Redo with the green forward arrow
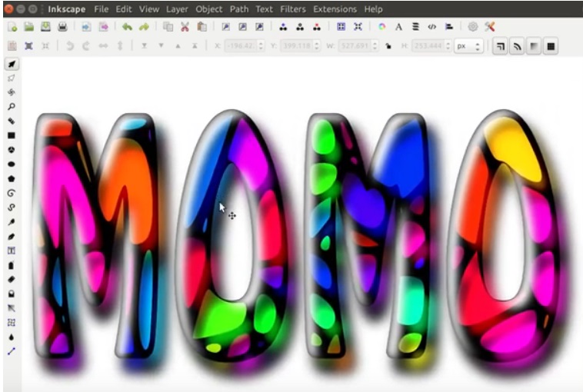The image size is (583, 392). 144,27
